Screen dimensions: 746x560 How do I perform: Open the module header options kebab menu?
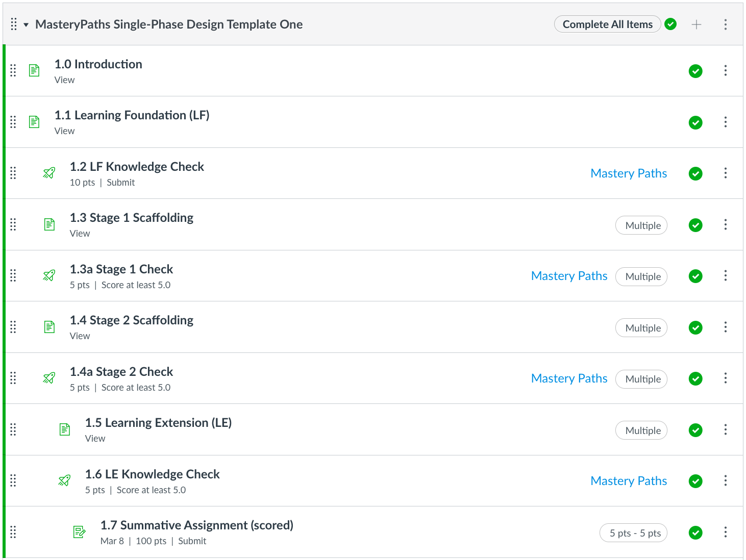coord(726,24)
